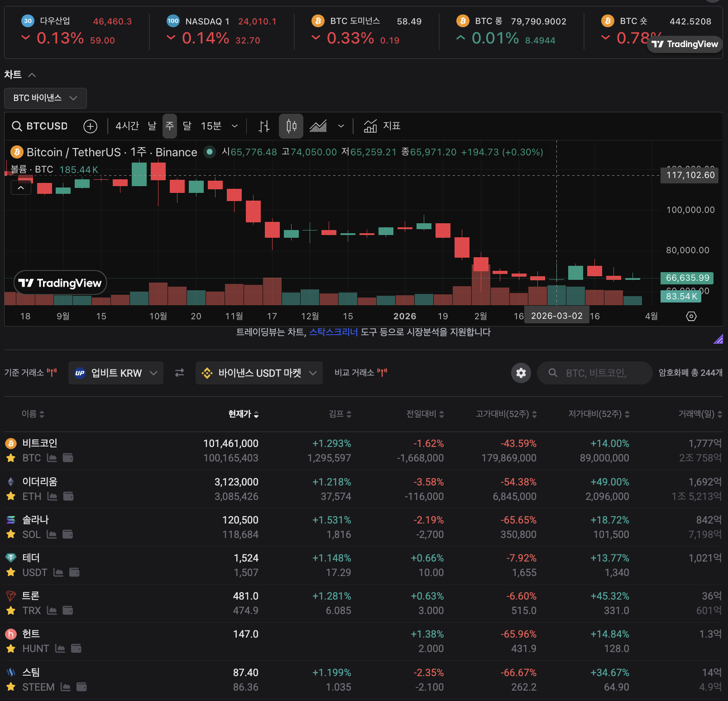Open the BTC 바이낸스 chart selector dropdown

click(45, 98)
